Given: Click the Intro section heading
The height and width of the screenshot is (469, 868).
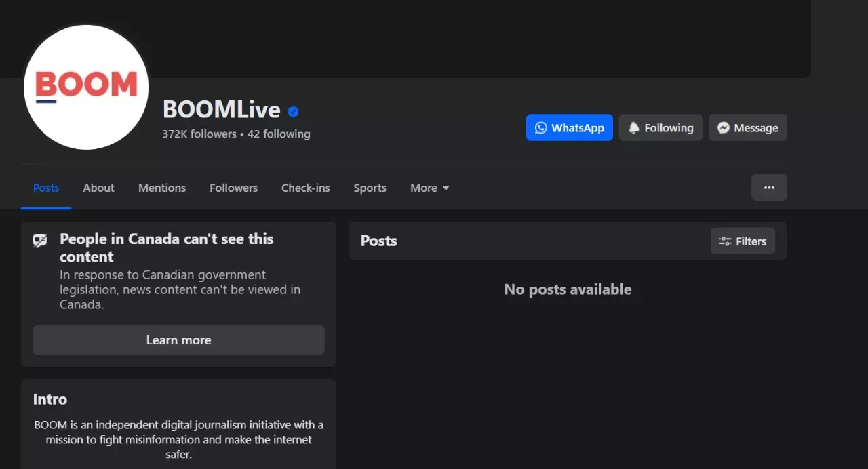Looking at the screenshot, I should click(50, 399).
